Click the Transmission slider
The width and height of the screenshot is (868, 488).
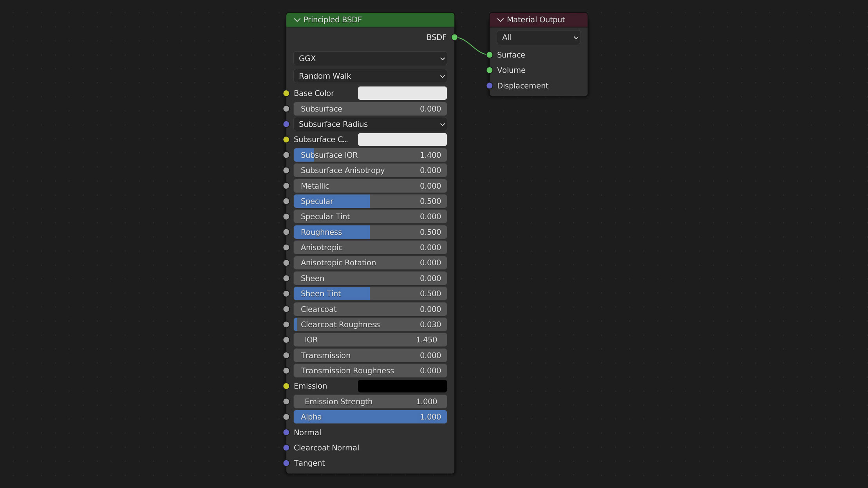point(370,355)
